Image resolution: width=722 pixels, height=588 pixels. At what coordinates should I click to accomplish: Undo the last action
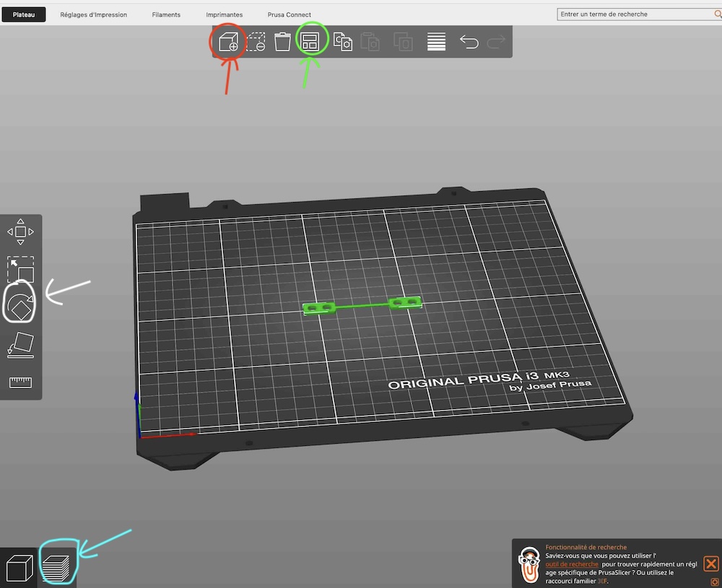[469, 42]
